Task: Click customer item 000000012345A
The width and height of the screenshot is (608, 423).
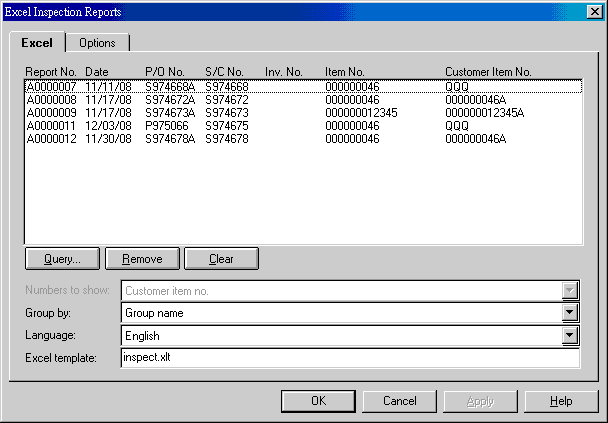Action: [x=485, y=113]
